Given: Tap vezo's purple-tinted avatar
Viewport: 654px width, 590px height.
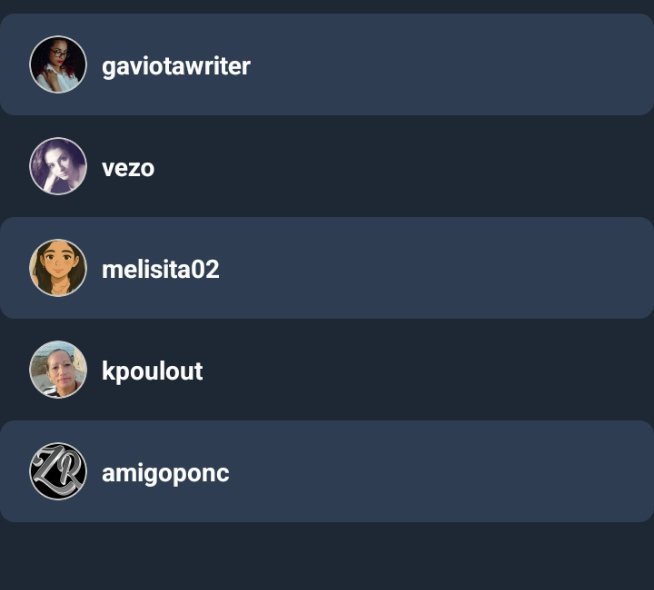Looking at the screenshot, I should (x=58, y=166).
